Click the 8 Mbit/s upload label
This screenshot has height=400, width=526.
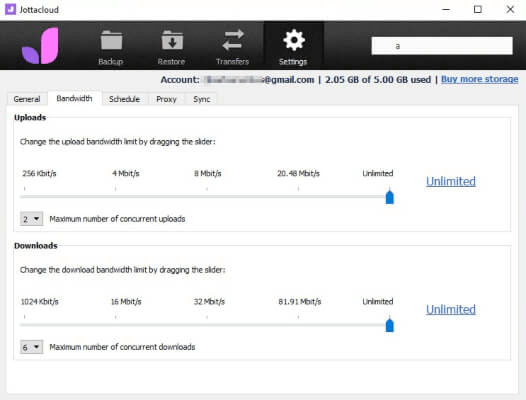pyautogui.click(x=208, y=173)
